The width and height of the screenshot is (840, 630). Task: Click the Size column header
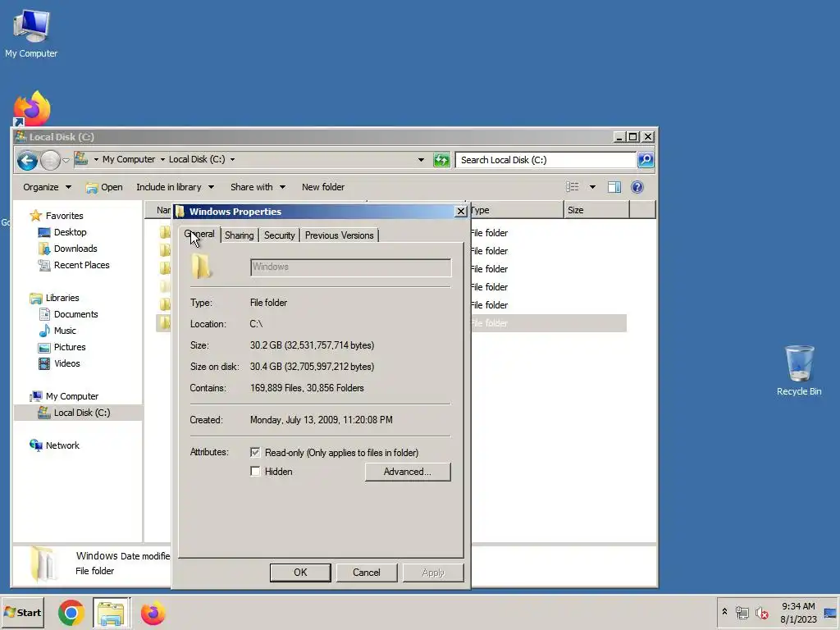(x=596, y=210)
